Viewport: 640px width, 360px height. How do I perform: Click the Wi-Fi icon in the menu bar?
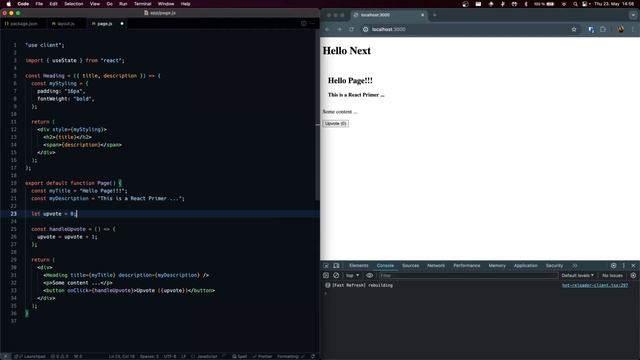coord(564,4)
